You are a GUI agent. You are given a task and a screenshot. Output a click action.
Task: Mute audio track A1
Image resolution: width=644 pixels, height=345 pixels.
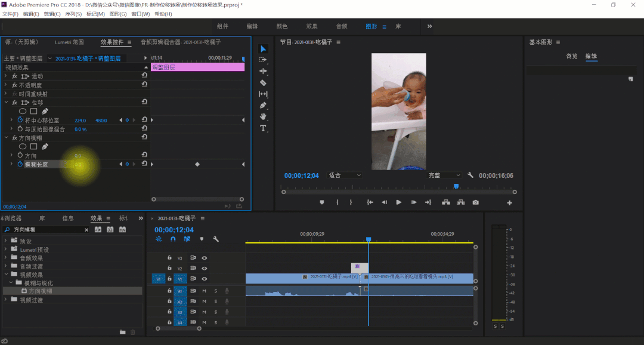pyautogui.click(x=204, y=291)
